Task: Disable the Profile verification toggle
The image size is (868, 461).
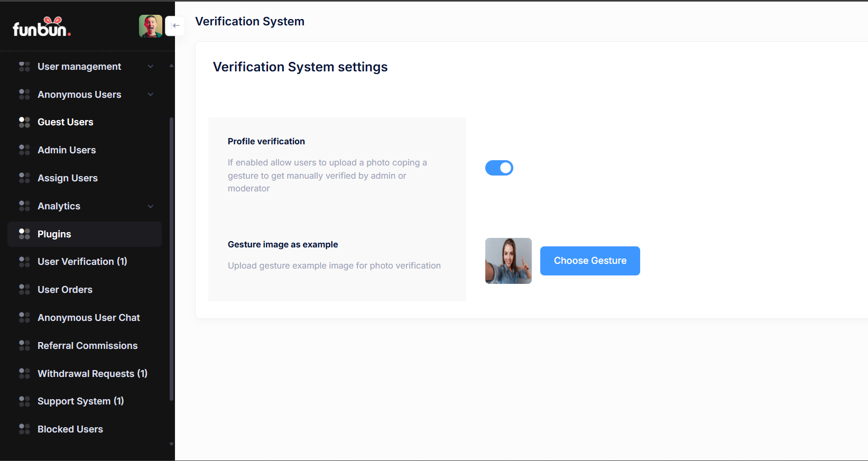Action: pyautogui.click(x=499, y=168)
